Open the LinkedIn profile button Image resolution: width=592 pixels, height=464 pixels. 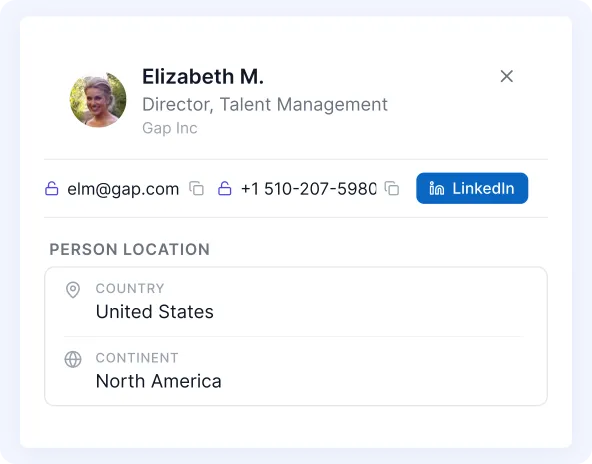(472, 188)
